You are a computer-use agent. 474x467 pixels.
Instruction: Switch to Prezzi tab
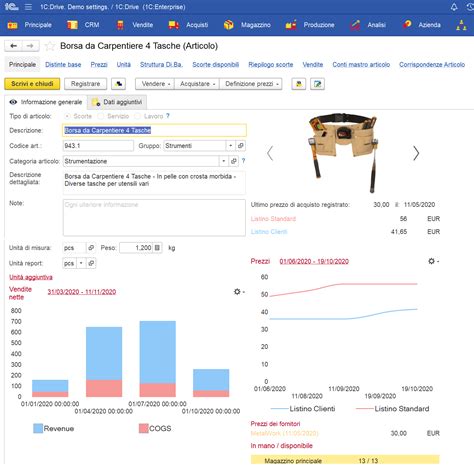(99, 65)
